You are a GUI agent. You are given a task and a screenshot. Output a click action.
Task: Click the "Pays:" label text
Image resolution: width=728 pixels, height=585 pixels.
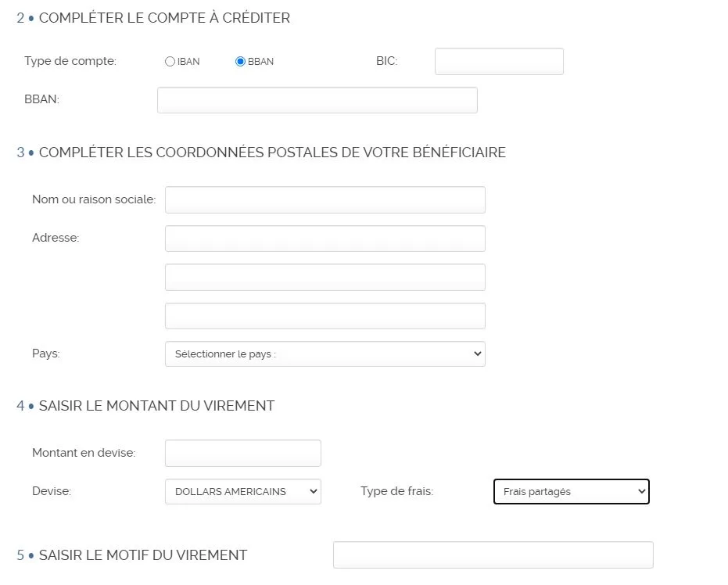46,354
